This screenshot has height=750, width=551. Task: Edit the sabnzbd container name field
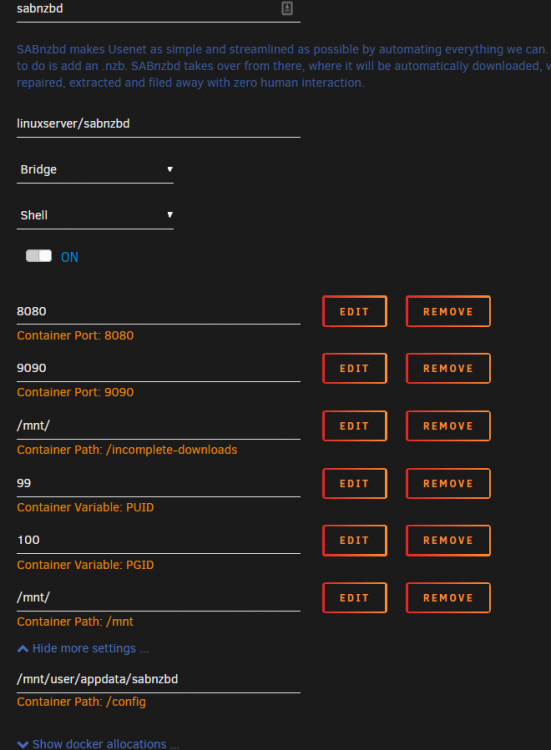coord(158,11)
